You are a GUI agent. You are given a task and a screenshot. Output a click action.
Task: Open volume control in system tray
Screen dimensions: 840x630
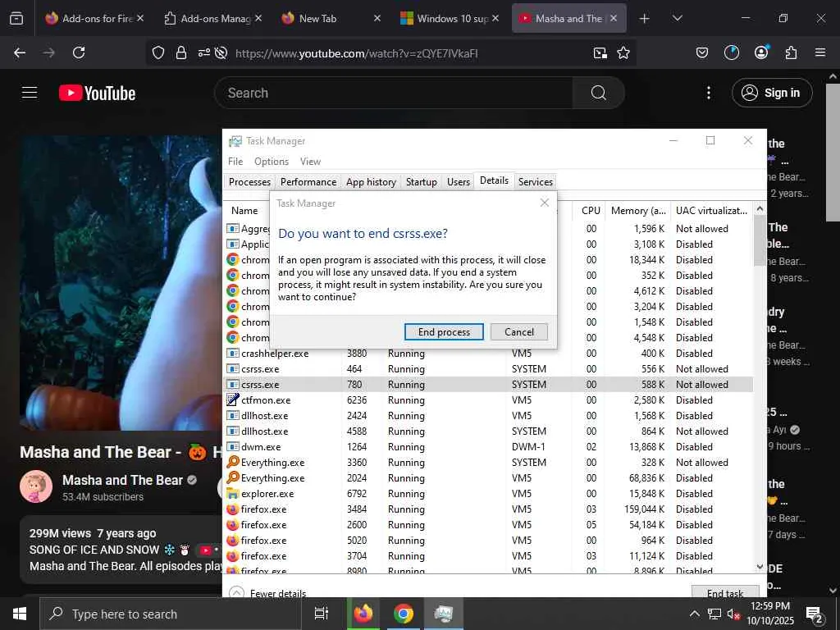click(733, 614)
